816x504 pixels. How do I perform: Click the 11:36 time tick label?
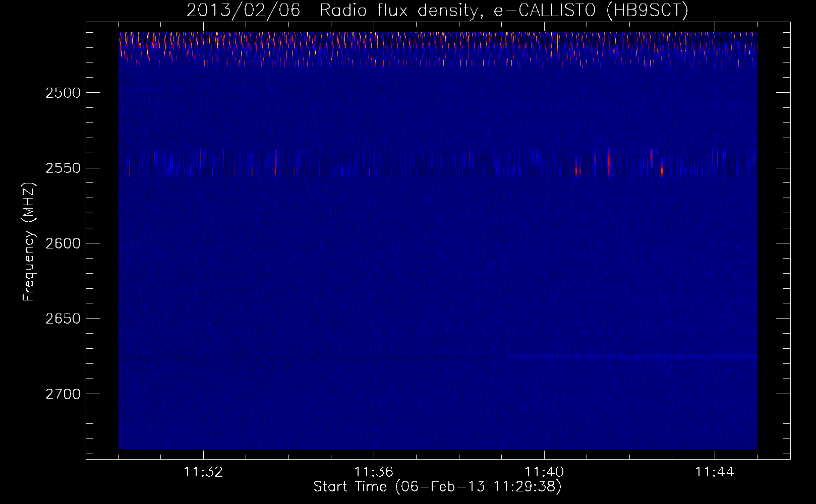coord(374,472)
